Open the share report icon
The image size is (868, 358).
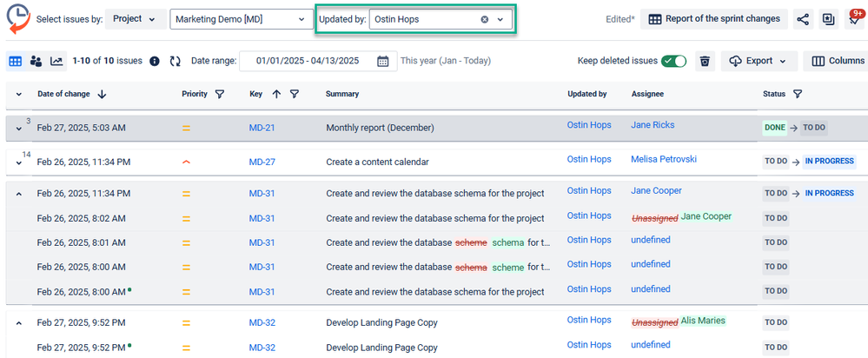803,19
